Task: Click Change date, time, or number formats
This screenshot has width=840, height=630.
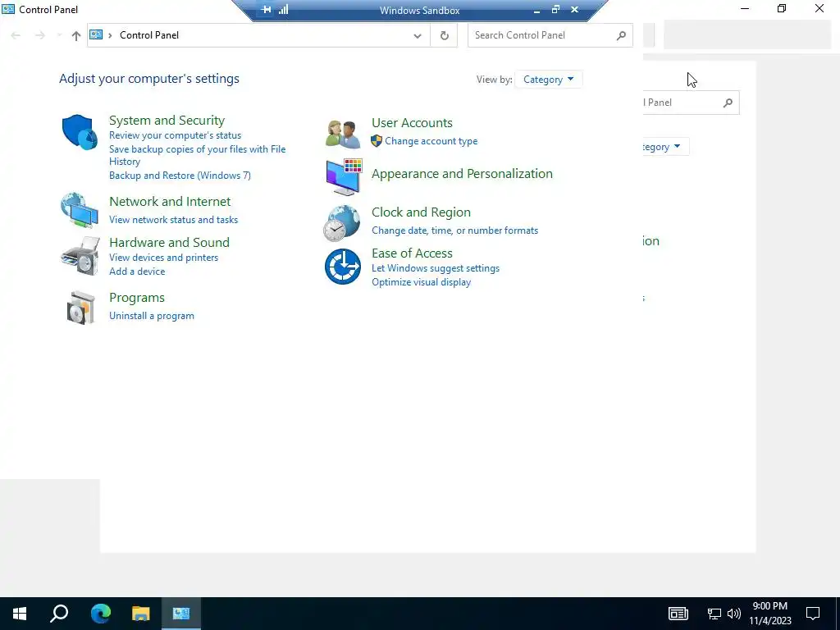Action: 454,231
